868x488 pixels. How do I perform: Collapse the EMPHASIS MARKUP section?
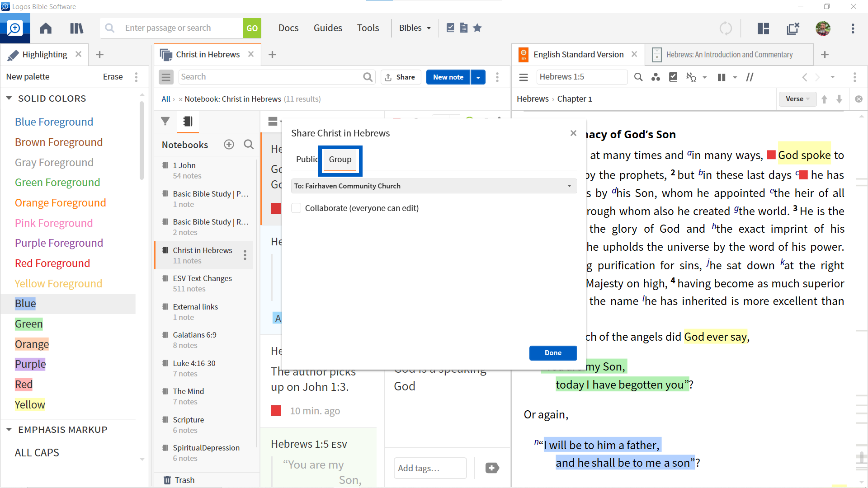point(9,430)
